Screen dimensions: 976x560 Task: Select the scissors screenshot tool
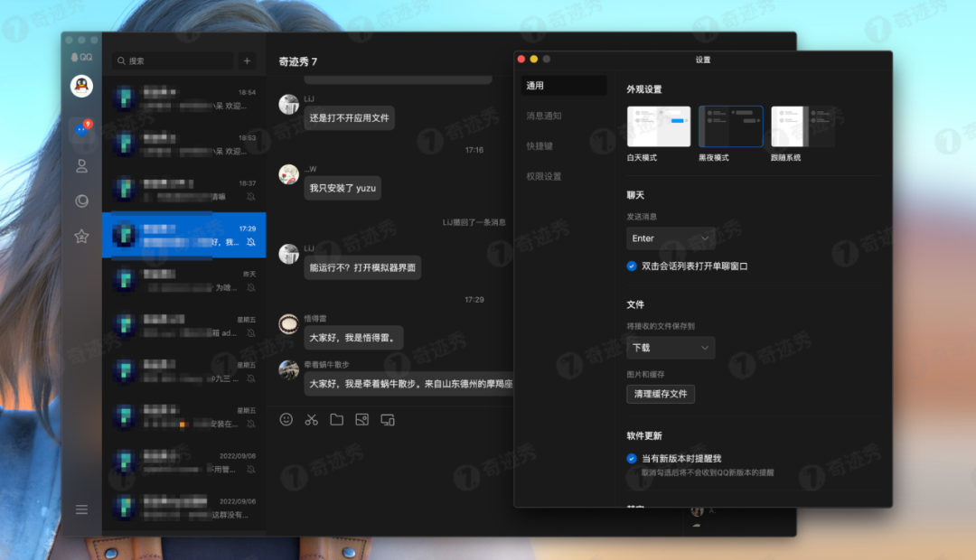pyautogui.click(x=311, y=419)
